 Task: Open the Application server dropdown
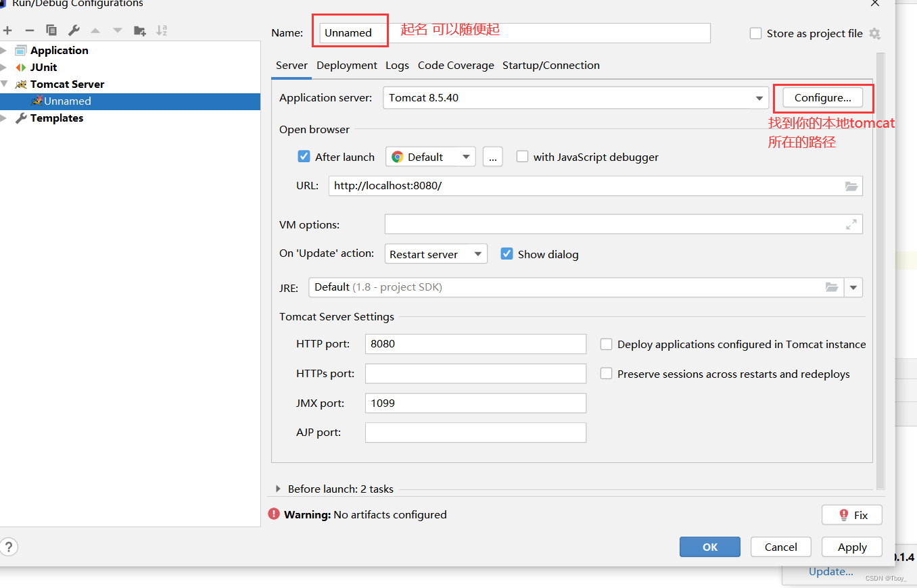click(x=759, y=98)
